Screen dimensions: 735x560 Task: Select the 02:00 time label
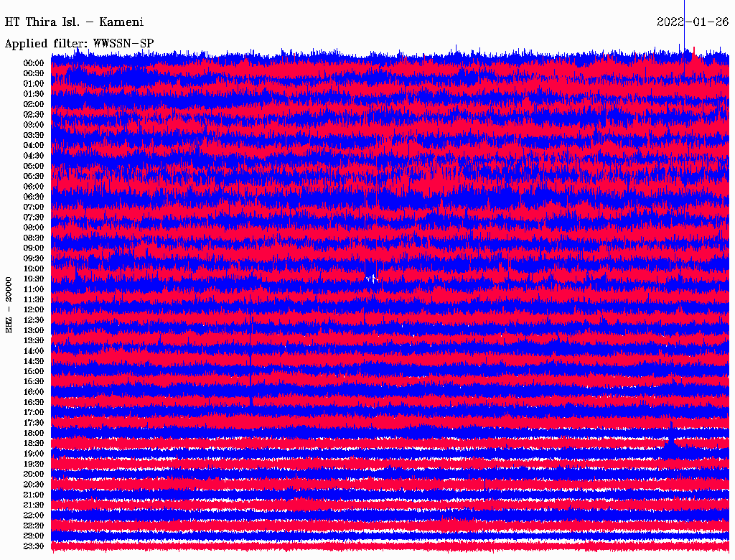[34, 104]
